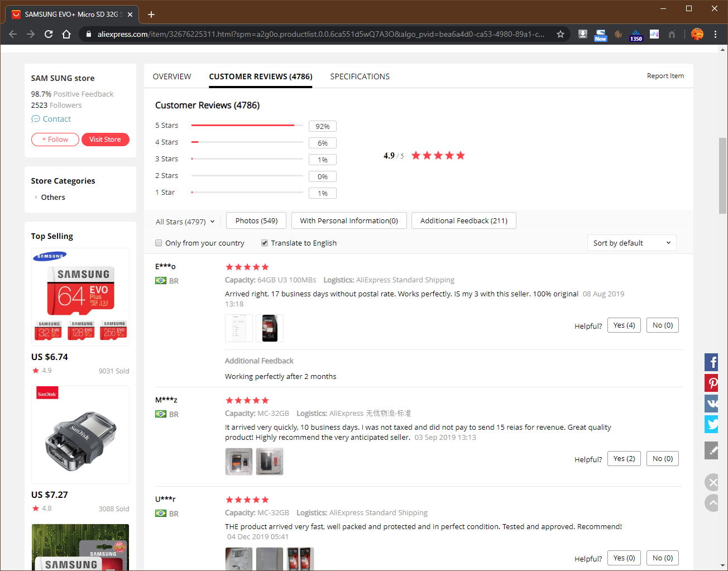
Task: Uncheck Translate to English
Action: click(265, 243)
